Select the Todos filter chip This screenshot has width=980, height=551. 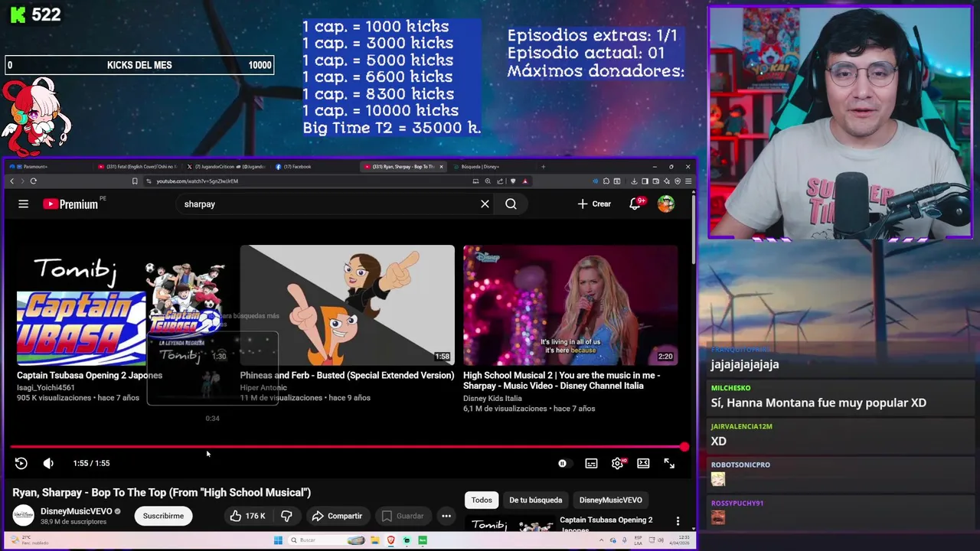(482, 500)
